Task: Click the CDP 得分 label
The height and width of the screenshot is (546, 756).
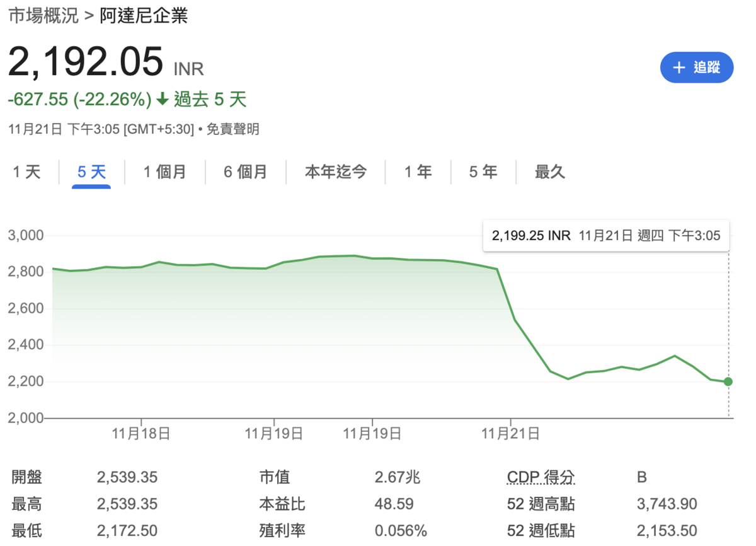Action: [541, 477]
